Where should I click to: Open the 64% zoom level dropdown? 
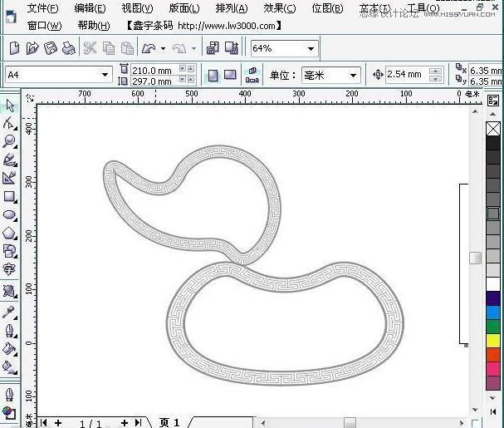tap(311, 49)
